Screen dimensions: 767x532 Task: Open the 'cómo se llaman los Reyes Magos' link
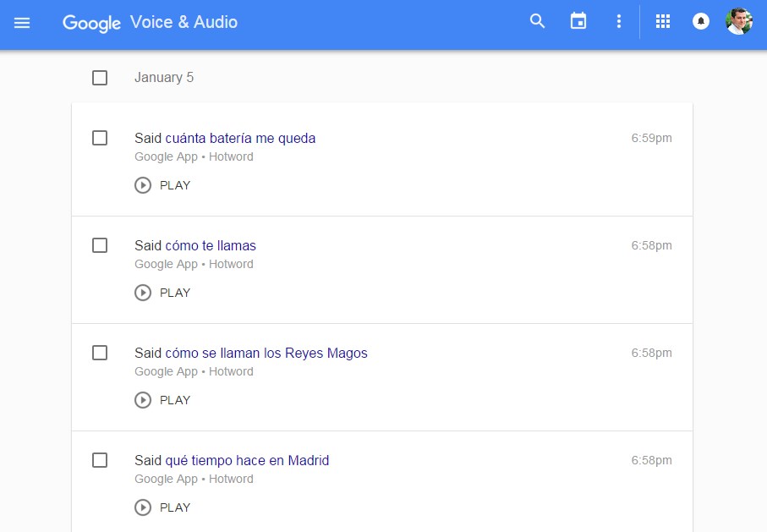click(266, 353)
